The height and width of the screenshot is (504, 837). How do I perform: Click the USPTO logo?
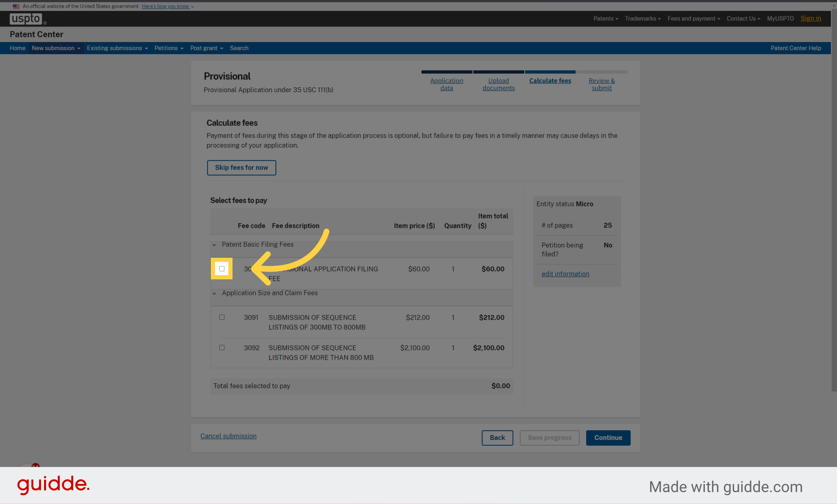[25, 18]
